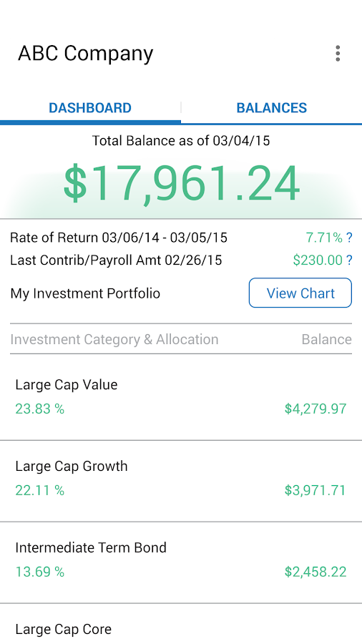
Task: Open the three-dot overflow menu
Action: click(x=338, y=54)
